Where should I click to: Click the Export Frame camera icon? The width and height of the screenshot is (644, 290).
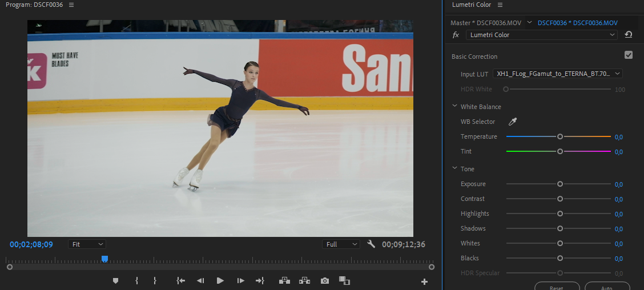(325, 280)
